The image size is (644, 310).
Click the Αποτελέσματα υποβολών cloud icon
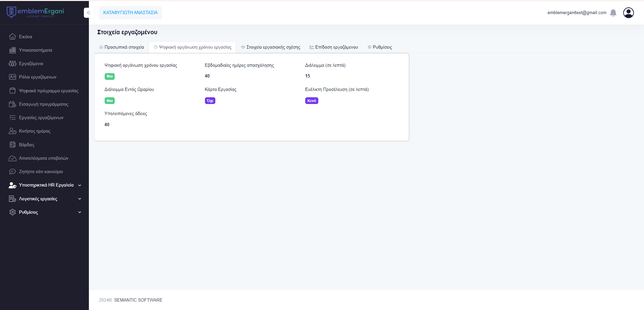click(x=12, y=158)
